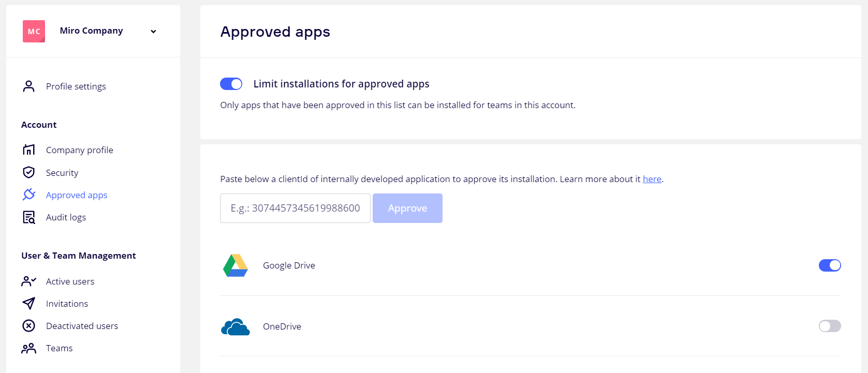Focus the clientId input field

tap(295, 208)
